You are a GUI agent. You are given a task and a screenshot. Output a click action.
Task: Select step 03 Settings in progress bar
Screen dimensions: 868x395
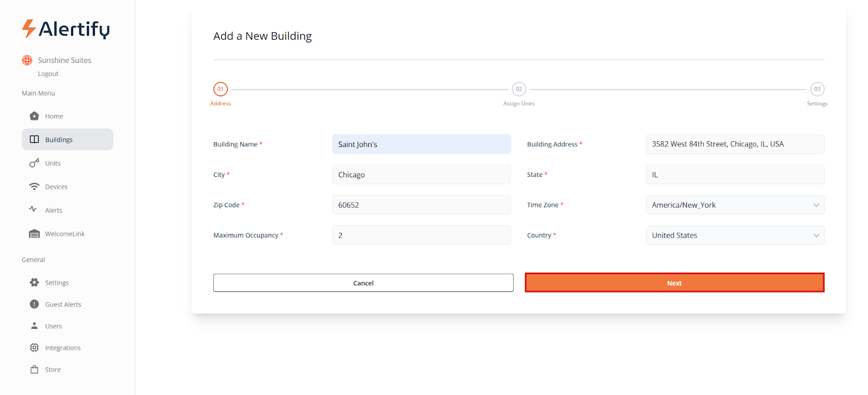(x=817, y=89)
